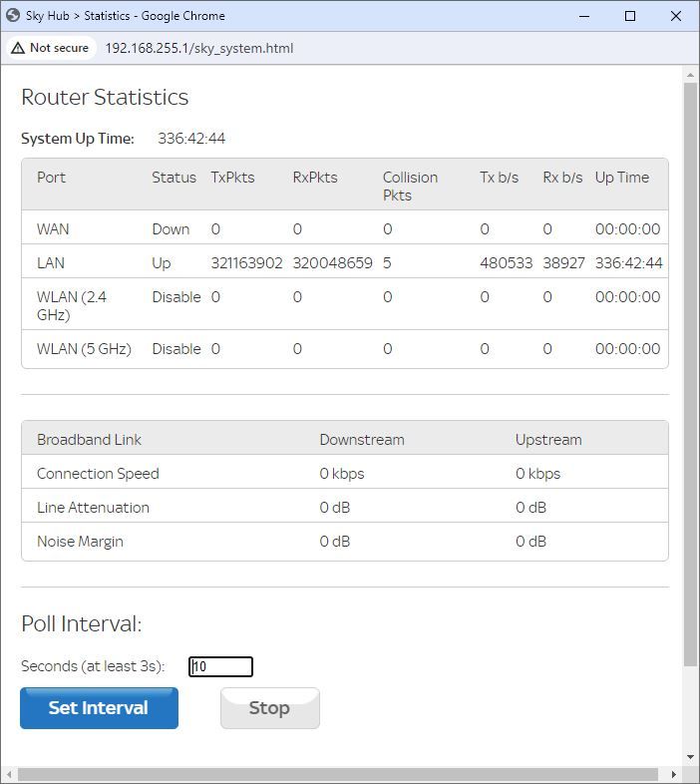
Task: Click the horizontal scrollbar left arrow
Action: 9,775
